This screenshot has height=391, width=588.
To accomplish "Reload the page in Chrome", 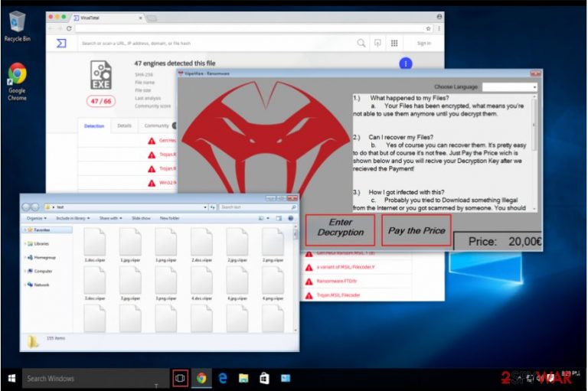I will tap(69, 28).
